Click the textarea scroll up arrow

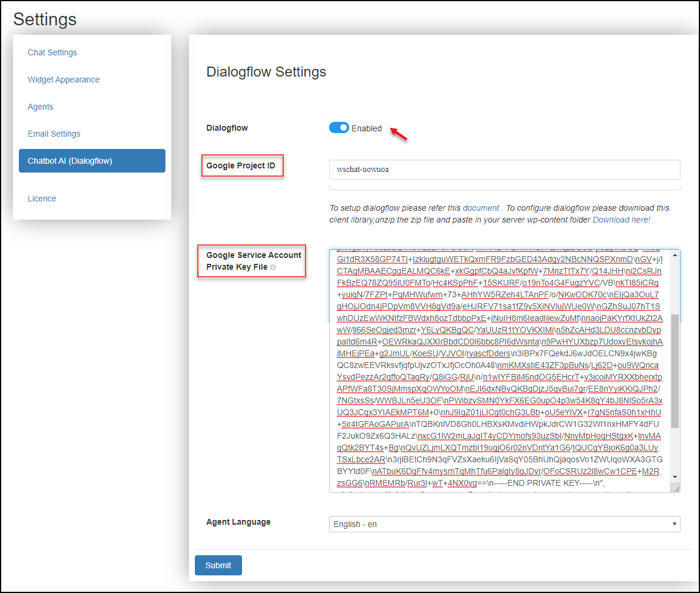click(675, 255)
